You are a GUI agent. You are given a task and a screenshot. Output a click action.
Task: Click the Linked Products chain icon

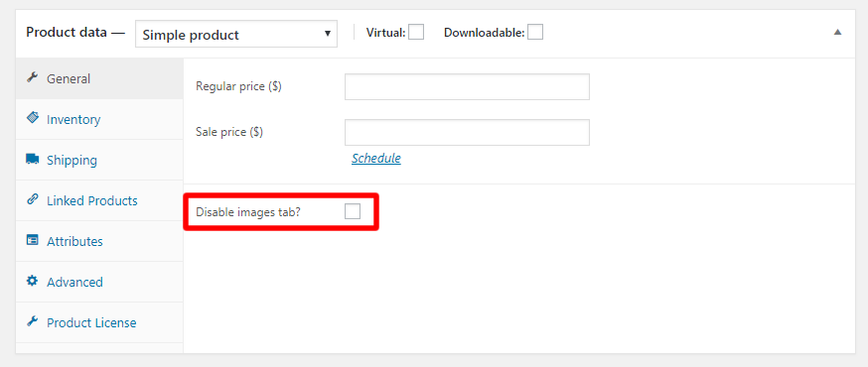pos(33,199)
